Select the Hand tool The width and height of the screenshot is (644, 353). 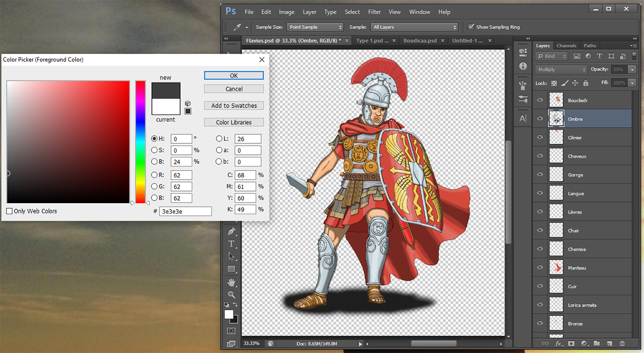click(x=231, y=282)
